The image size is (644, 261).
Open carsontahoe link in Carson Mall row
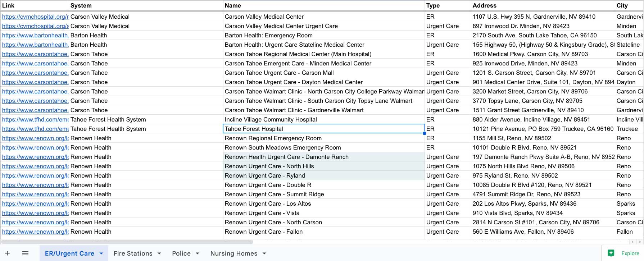coord(35,73)
